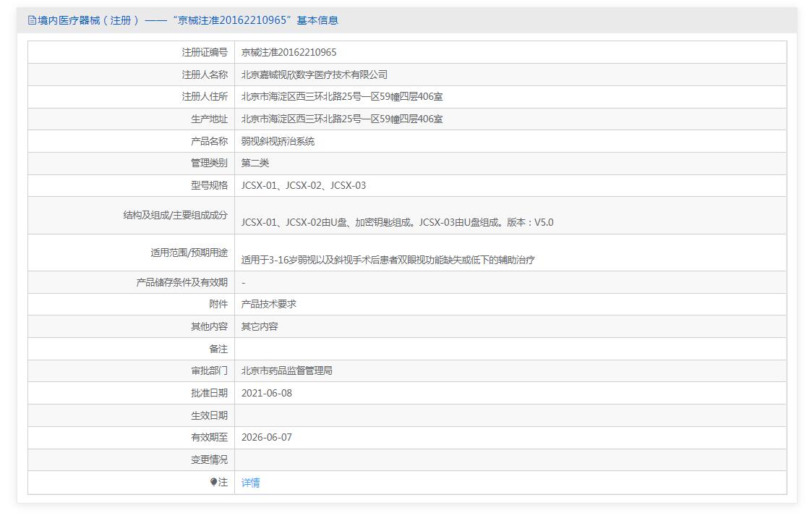812x521 pixels.
Task: Click the 结构及组成/主要组成成分 label
Action: (176, 215)
